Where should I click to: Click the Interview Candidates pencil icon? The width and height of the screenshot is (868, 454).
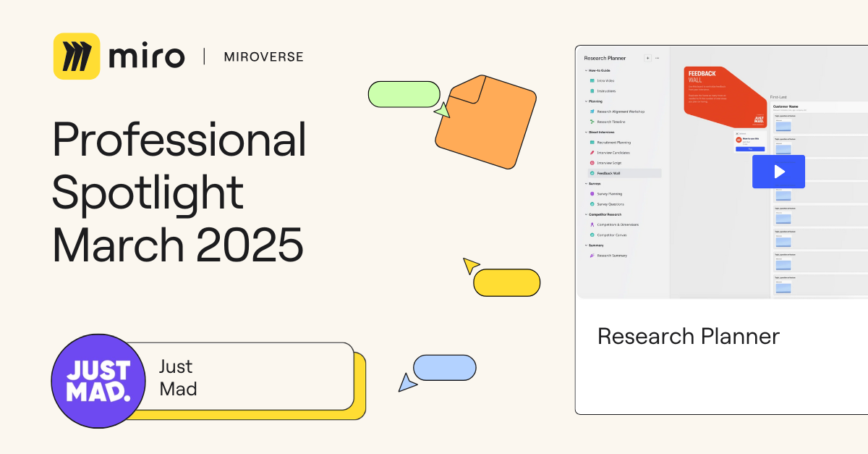pos(592,153)
